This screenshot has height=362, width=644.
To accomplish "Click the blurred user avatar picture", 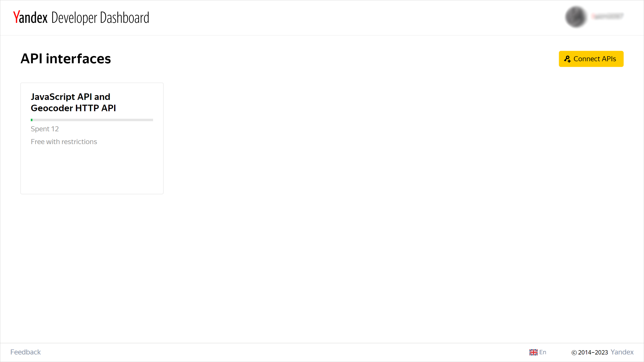I will [576, 17].
